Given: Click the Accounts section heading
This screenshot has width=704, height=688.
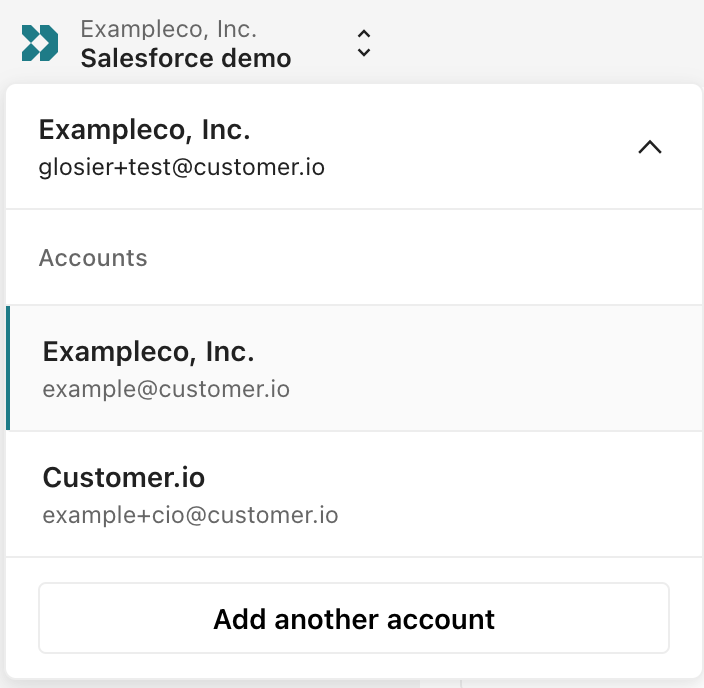Looking at the screenshot, I should [x=93, y=258].
